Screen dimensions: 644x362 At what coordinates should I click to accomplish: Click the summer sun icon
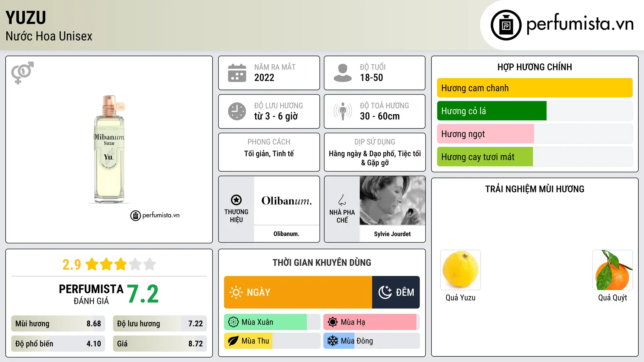point(333,322)
